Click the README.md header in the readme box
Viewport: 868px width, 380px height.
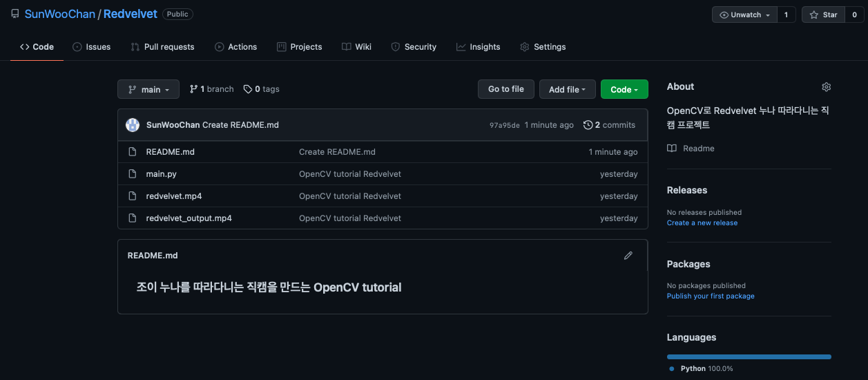pyautogui.click(x=153, y=256)
